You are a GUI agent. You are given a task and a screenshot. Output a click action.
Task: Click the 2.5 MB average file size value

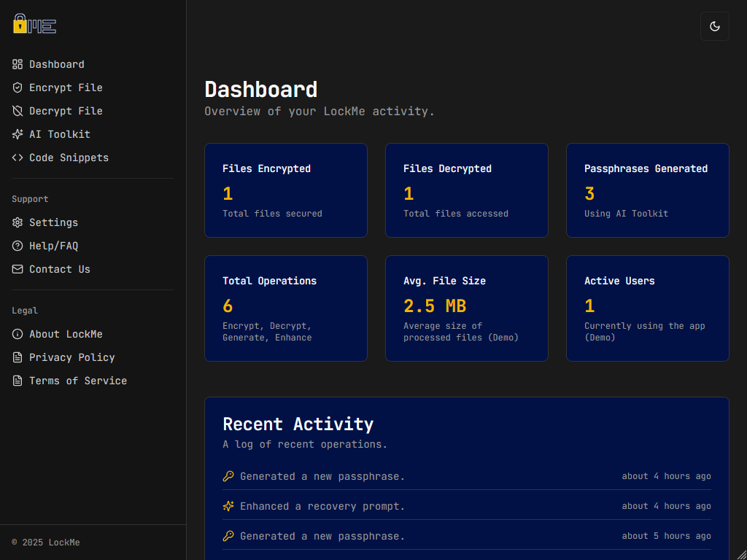435,306
